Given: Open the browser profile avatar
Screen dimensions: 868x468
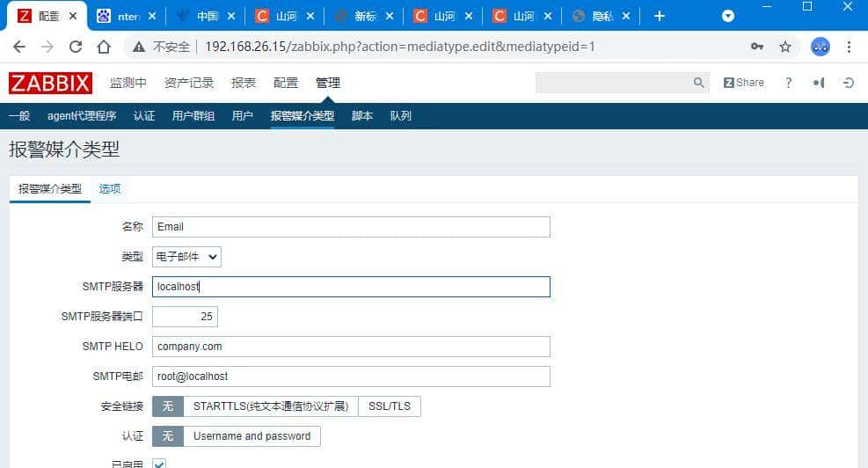Looking at the screenshot, I should (820, 48).
